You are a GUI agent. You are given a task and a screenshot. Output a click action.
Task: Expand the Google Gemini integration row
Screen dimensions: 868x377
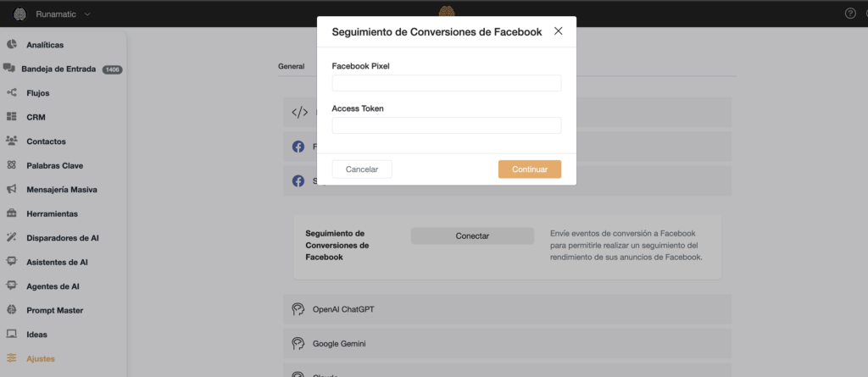click(x=507, y=344)
